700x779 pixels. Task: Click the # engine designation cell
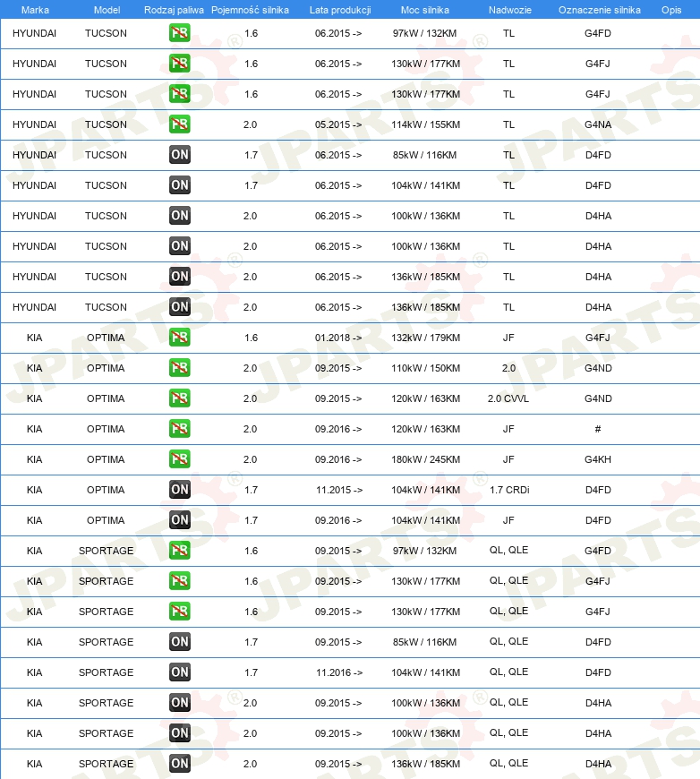pyautogui.click(x=598, y=429)
